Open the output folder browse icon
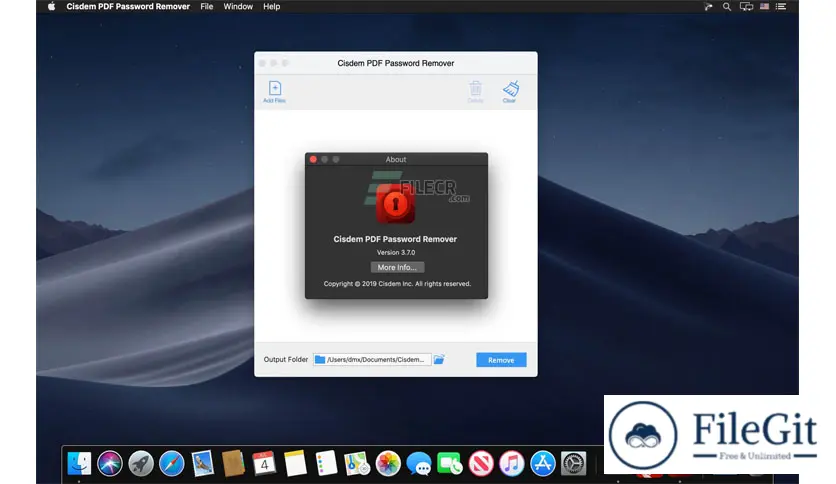 click(439, 360)
